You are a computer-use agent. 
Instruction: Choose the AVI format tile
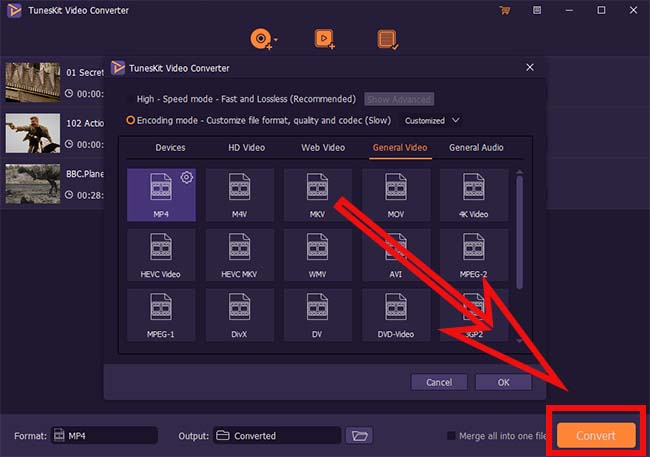[x=396, y=255]
